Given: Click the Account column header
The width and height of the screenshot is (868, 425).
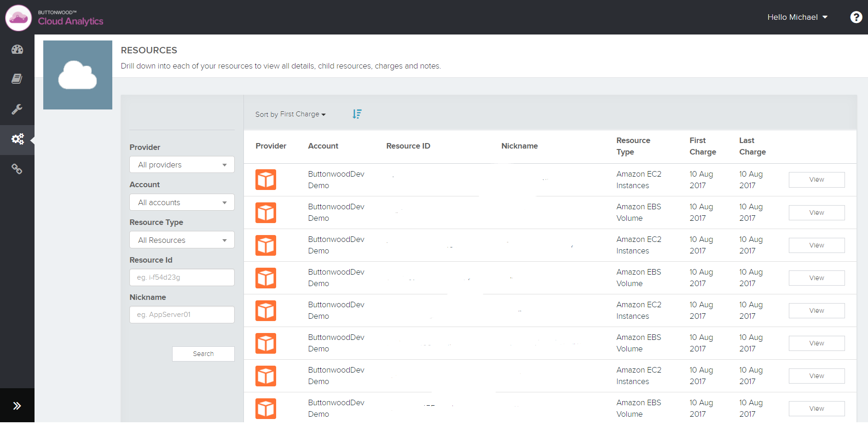Looking at the screenshot, I should click(x=323, y=146).
